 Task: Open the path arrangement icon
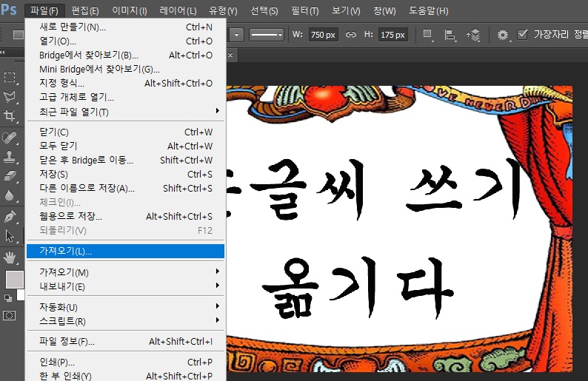pyautogui.click(x=473, y=36)
